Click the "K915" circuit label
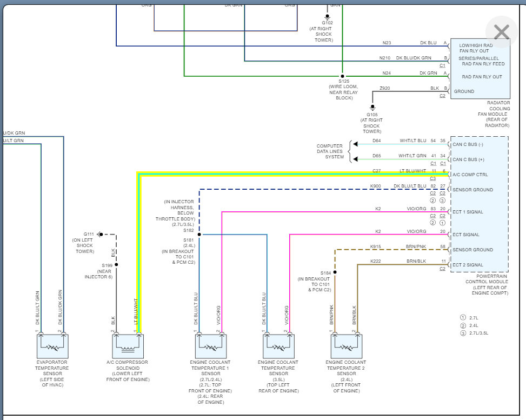Screen dimensions: 526x420 [x=376, y=246]
